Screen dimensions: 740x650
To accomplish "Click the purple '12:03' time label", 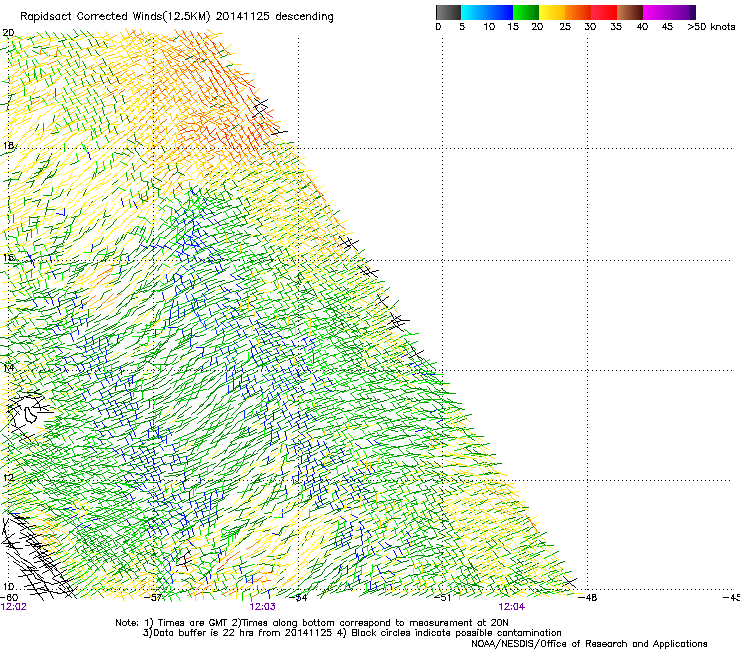I will 262,607.
